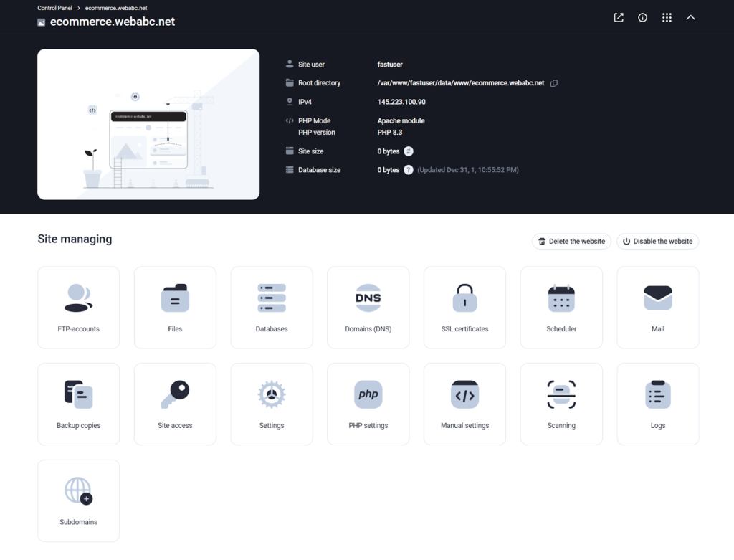Open the Files manager tile
Viewport: 734px width, 560px height.
[175, 308]
